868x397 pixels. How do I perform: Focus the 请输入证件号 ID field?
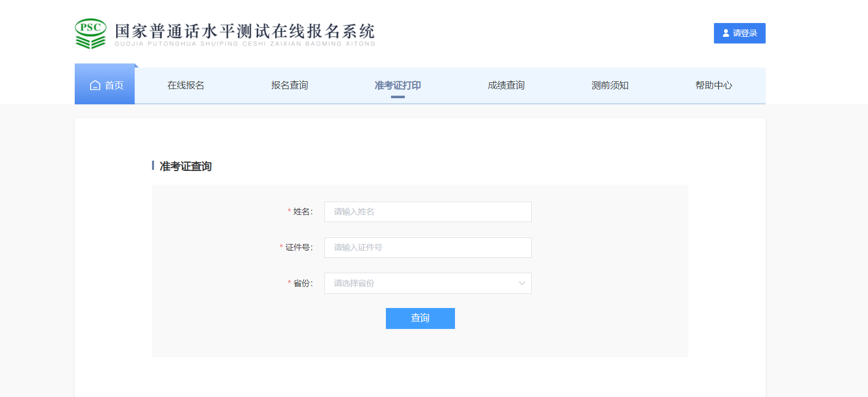tap(427, 248)
